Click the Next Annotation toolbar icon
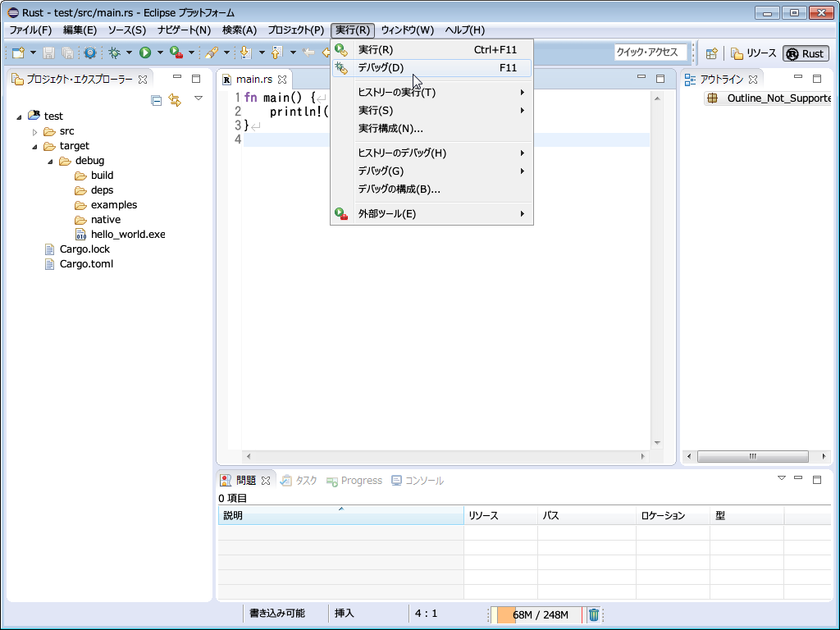This screenshot has width=840, height=630. pos(245,52)
